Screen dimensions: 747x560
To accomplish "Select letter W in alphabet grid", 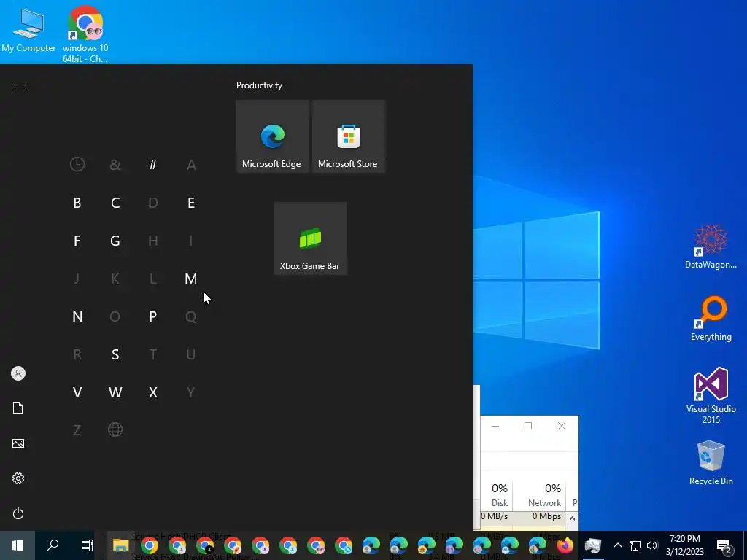I will [x=115, y=392].
